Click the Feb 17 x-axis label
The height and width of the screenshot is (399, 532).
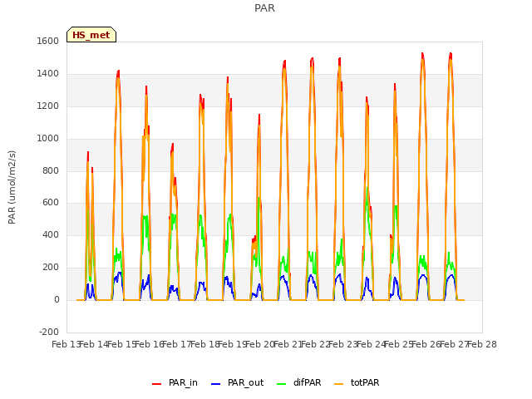point(177,344)
